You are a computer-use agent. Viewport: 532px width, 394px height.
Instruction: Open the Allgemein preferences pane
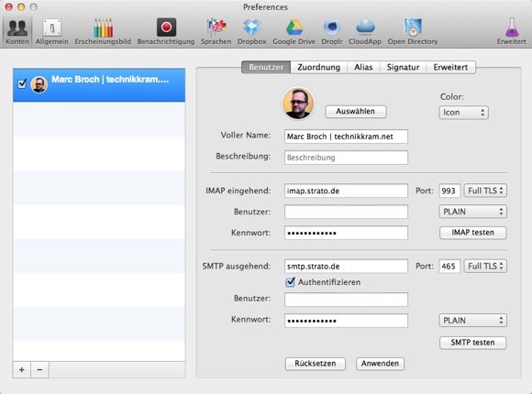[x=52, y=32]
